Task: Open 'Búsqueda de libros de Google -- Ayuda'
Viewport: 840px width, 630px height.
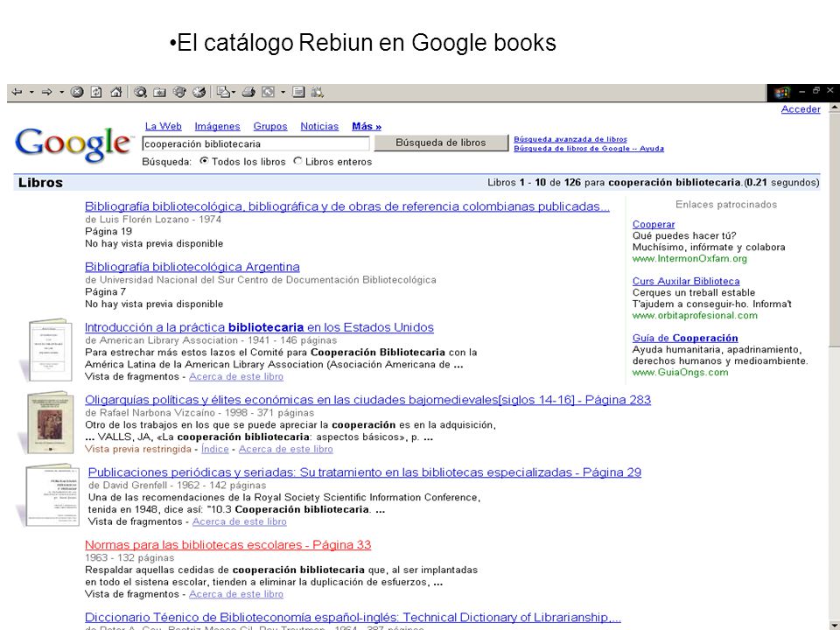Action: pos(589,149)
